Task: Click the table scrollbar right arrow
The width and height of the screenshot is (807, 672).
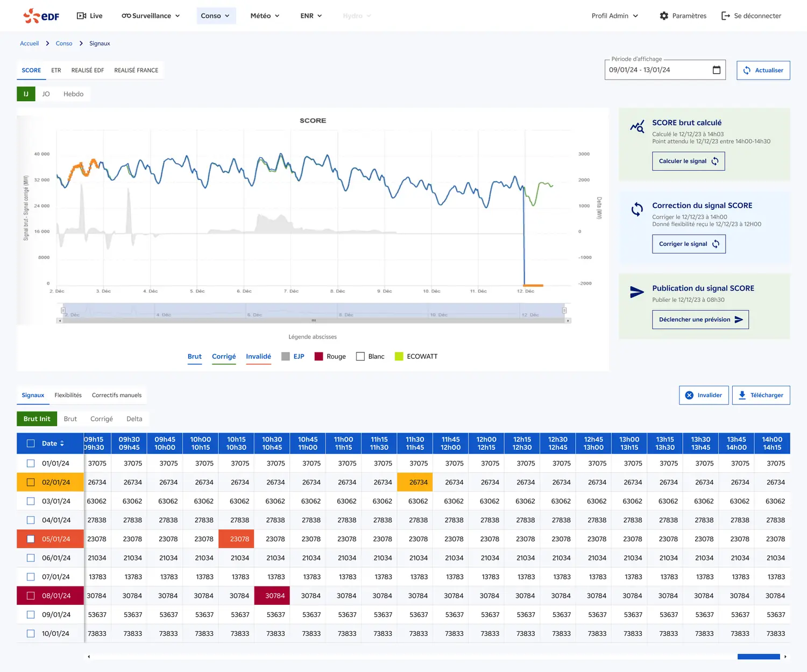Action: click(785, 656)
